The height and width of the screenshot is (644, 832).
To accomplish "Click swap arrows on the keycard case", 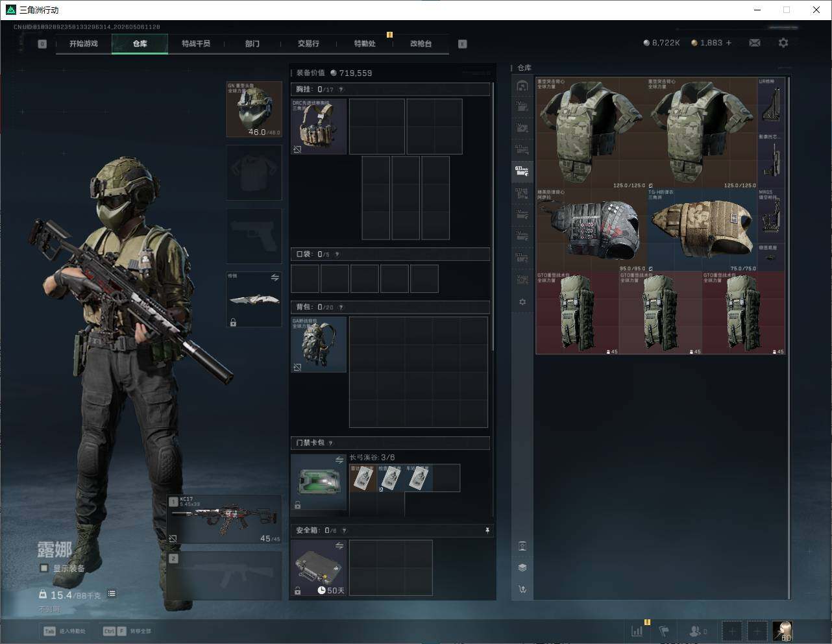I will pos(339,460).
